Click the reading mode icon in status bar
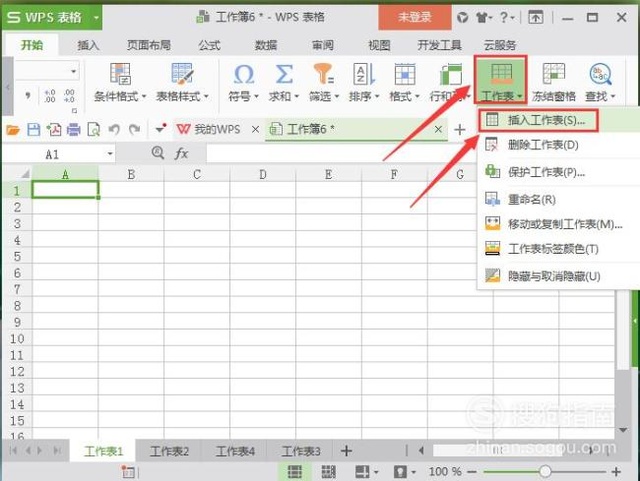 tap(362, 472)
